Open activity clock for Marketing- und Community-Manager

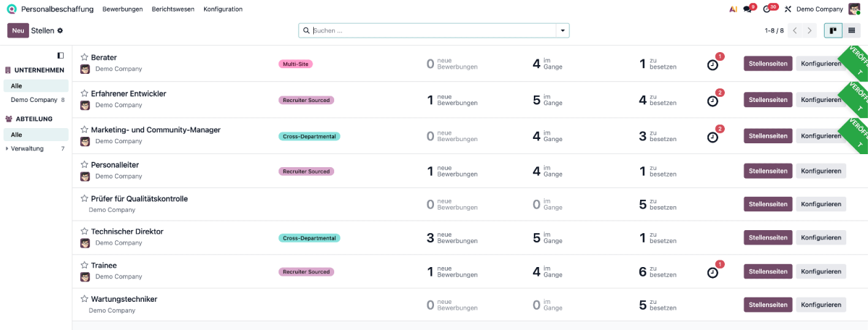coord(712,137)
